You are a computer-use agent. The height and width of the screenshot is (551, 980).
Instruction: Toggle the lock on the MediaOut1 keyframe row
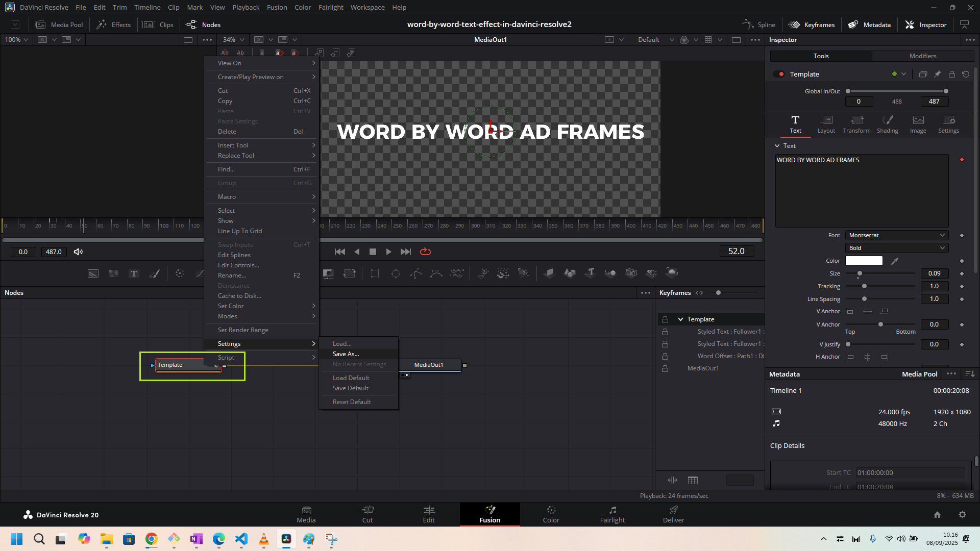point(665,368)
